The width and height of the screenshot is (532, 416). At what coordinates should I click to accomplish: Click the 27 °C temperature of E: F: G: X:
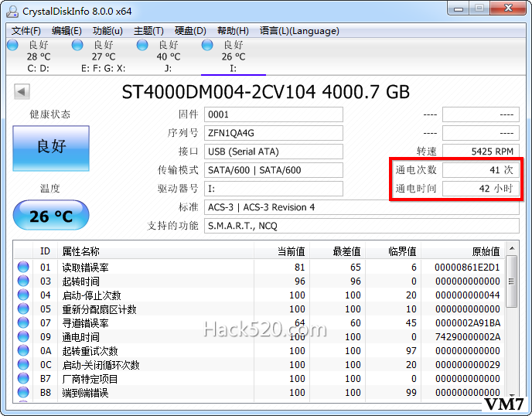(x=104, y=56)
